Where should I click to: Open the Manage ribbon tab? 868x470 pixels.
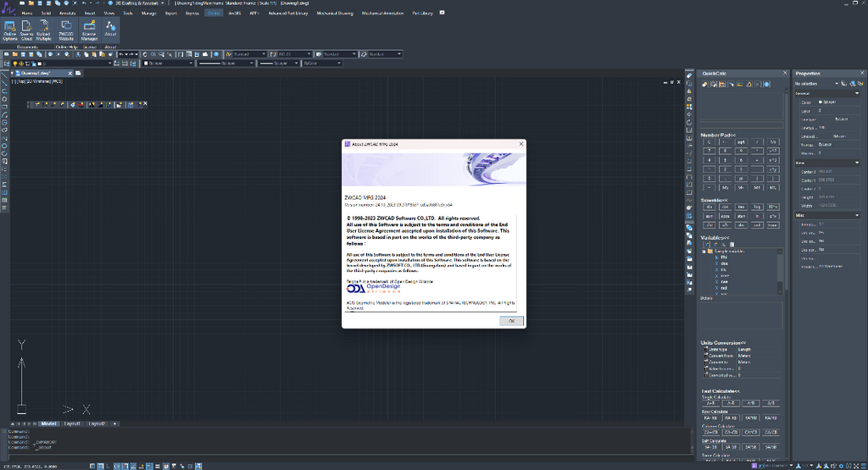(x=149, y=13)
